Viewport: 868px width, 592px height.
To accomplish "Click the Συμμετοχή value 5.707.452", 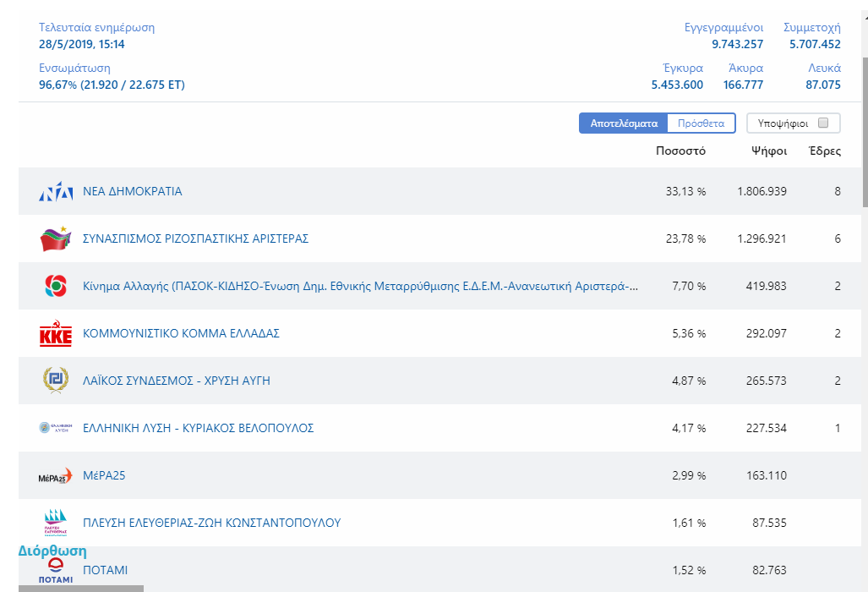I will [x=815, y=44].
